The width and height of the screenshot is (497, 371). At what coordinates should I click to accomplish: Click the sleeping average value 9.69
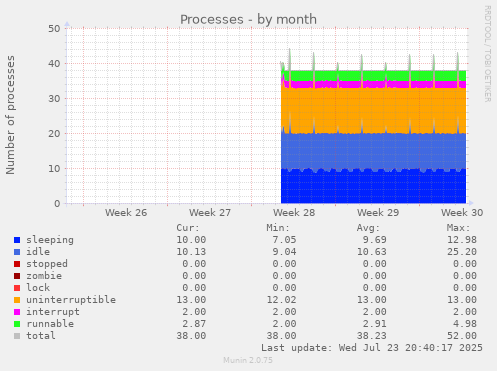tap(375, 240)
